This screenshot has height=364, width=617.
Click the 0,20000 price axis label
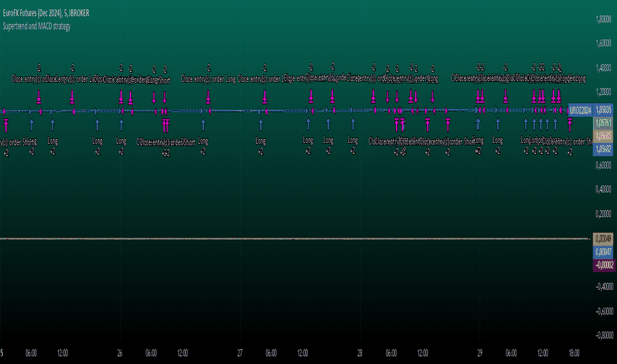(x=604, y=214)
